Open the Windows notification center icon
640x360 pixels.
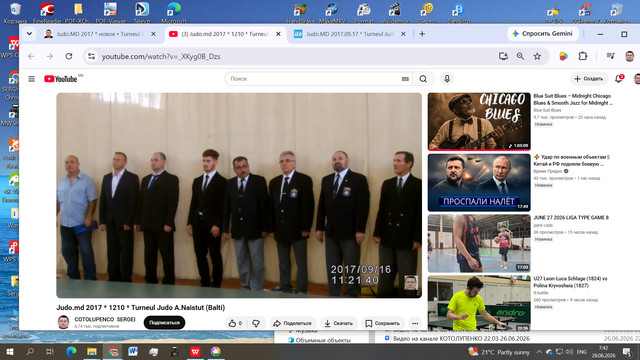(x=627, y=351)
